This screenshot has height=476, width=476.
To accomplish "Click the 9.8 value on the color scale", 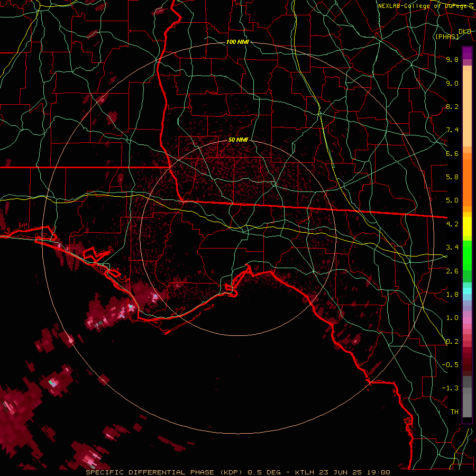I will point(452,59).
